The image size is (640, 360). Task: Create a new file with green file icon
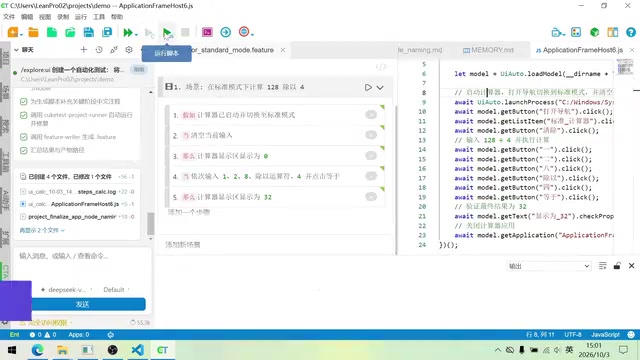coord(52,32)
